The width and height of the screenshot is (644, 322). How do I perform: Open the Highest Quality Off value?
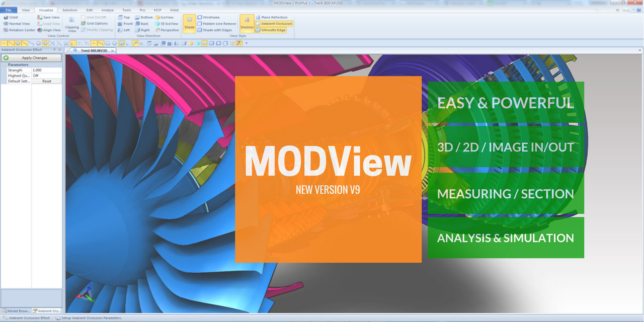click(47, 75)
